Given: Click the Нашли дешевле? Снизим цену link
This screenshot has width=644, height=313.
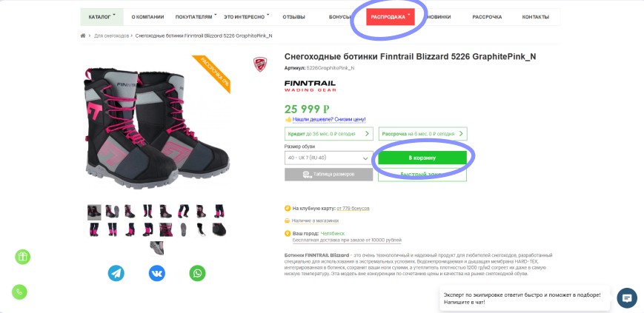Looking at the screenshot, I should (x=329, y=119).
